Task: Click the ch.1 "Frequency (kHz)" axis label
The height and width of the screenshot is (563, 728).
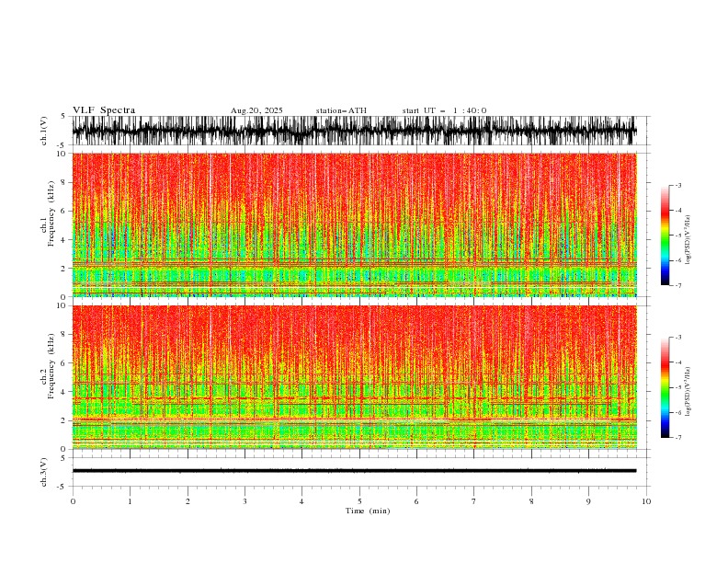Action: coord(51,214)
